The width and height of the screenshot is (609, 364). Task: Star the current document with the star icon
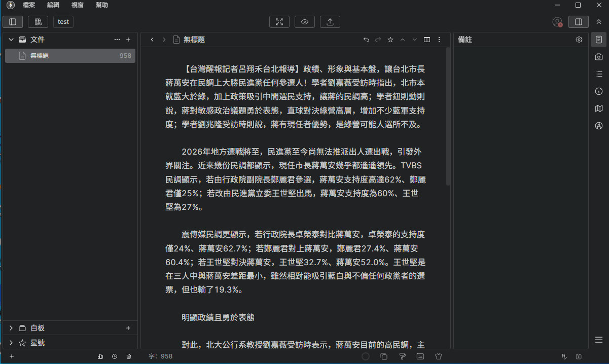(x=390, y=39)
